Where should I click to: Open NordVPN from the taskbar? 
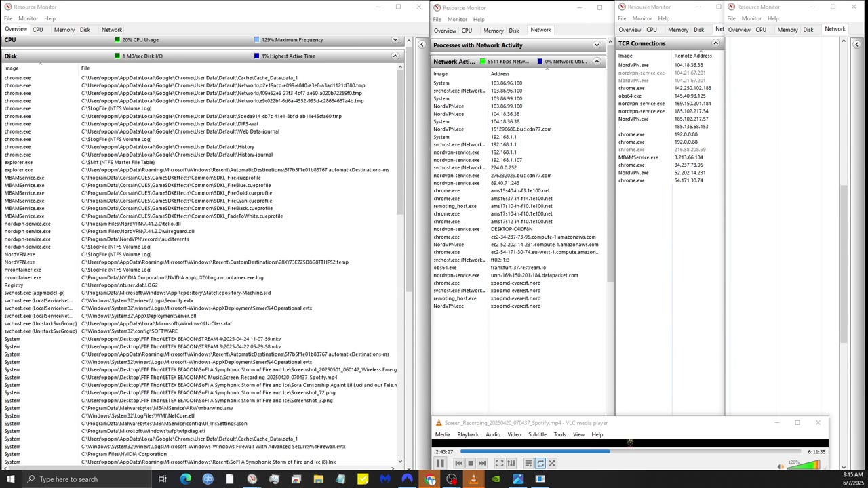[407, 479]
